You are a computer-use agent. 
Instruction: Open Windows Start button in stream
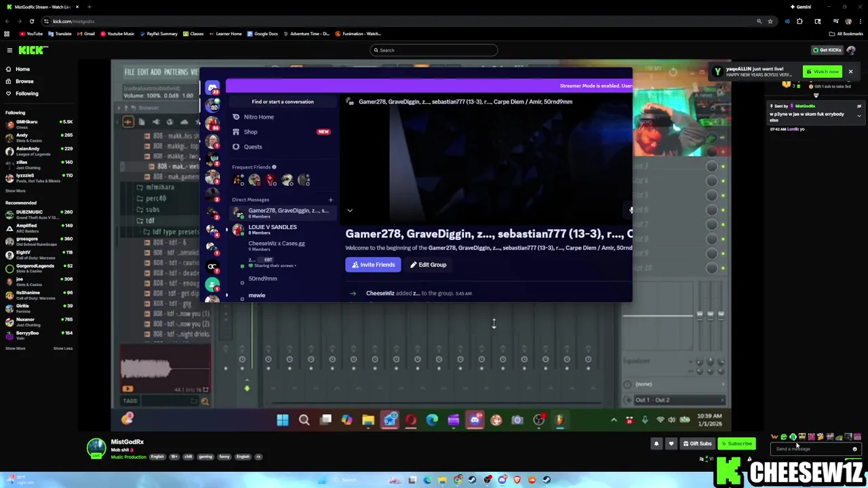click(x=283, y=420)
